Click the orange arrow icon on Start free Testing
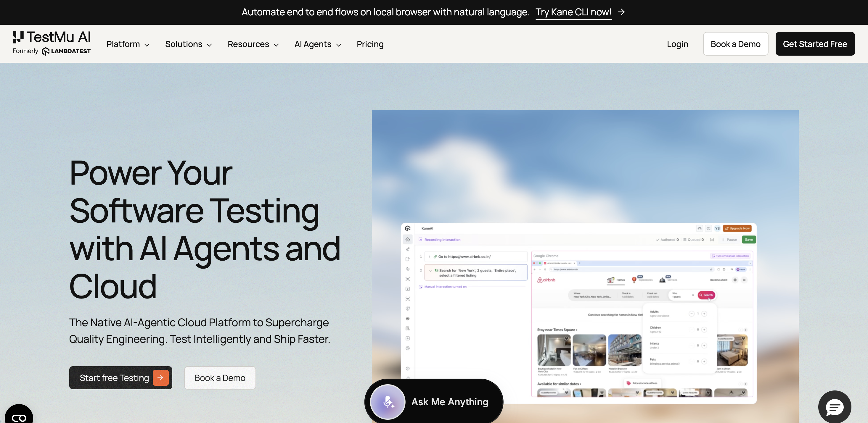The width and height of the screenshot is (868, 423). (x=160, y=377)
